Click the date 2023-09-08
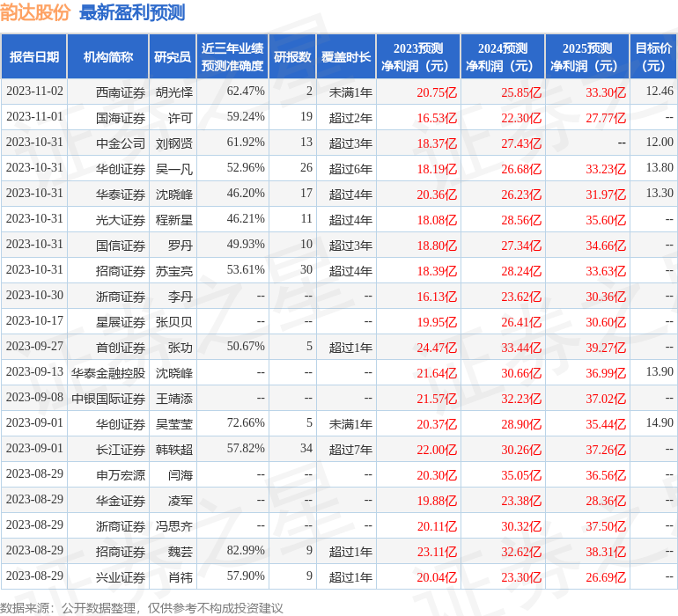The width and height of the screenshot is (678, 616). pyautogui.click(x=34, y=397)
